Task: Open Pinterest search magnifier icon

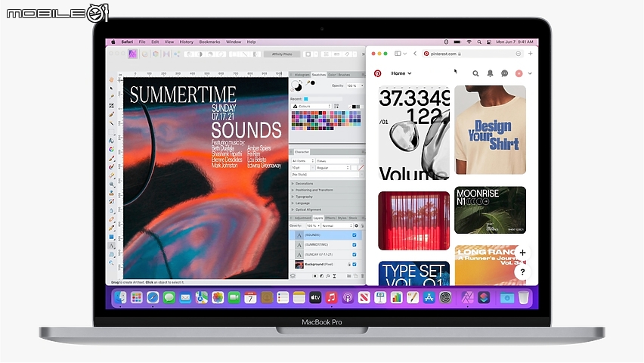Action: point(475,73)
